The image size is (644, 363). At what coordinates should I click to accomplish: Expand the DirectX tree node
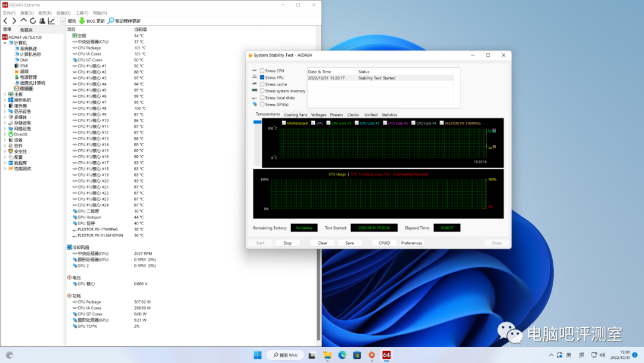5,134
